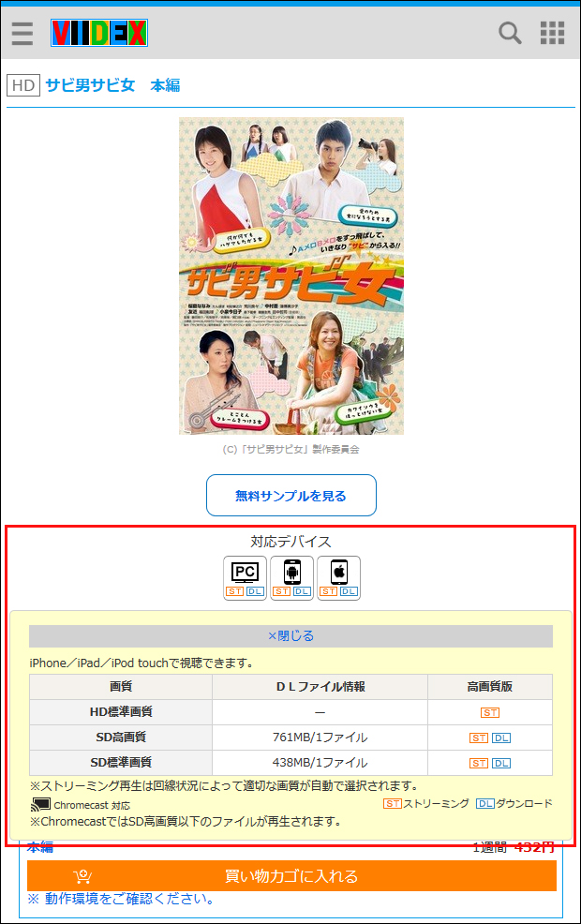Open the search magnifier icon
Screen dimensions: 581x924
(x=510, y=33)
